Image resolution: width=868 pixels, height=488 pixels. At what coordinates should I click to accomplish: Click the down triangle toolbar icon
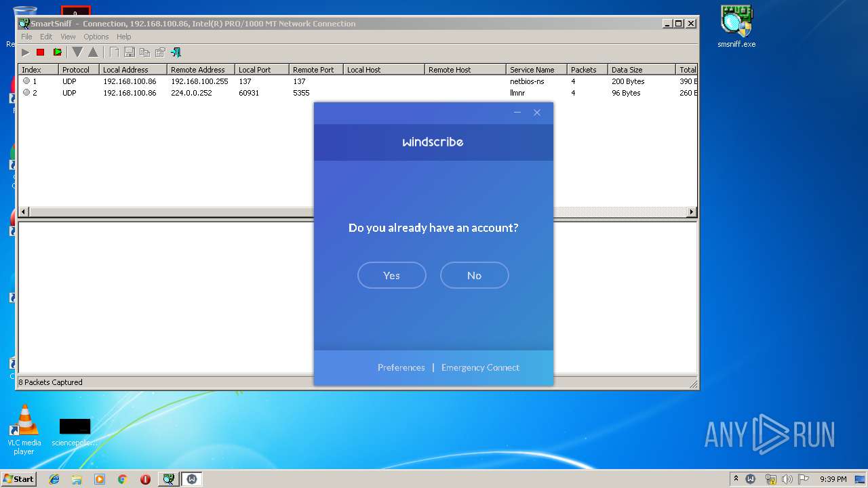pos(77,52)
